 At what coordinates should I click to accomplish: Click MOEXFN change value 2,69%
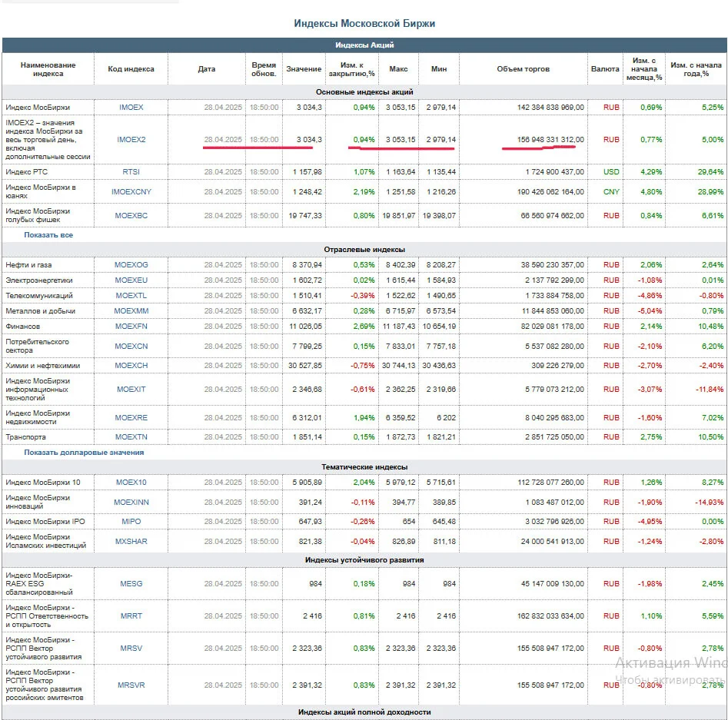click(x=364, y=327)
